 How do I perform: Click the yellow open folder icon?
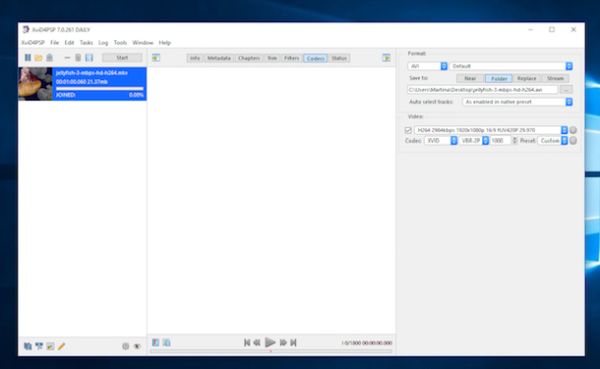38,58
